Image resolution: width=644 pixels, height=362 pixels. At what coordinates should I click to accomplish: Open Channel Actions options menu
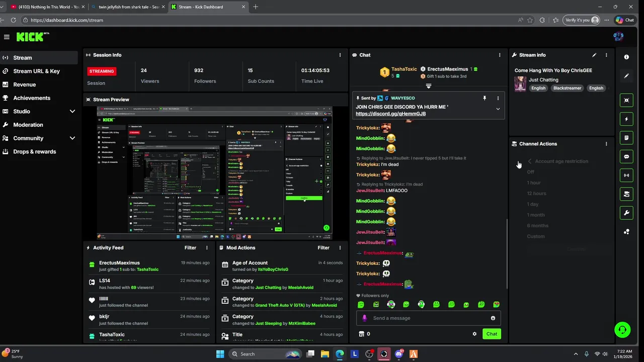(606, 144)
